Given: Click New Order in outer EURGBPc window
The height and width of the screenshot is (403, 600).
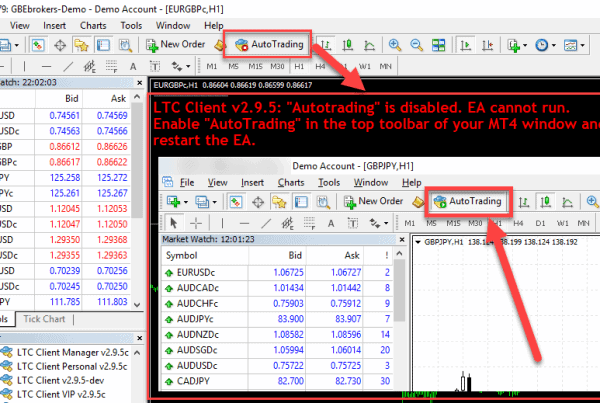Looking at the screenshot, I should 176,45.
